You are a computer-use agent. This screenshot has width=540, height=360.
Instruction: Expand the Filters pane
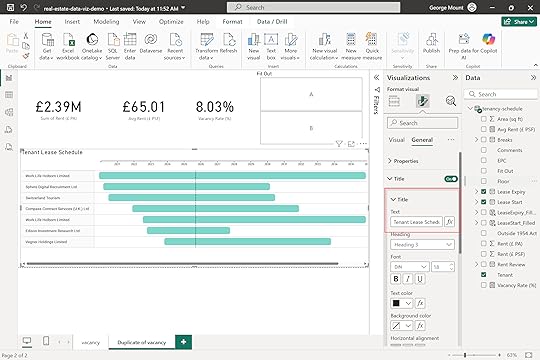coord(376,78)
